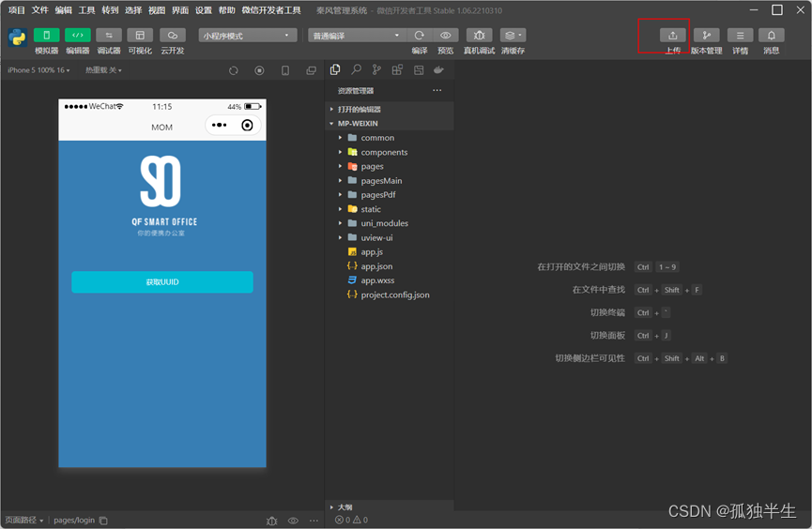
Task: Open the app.json file
Action: (x=389, y=266)
